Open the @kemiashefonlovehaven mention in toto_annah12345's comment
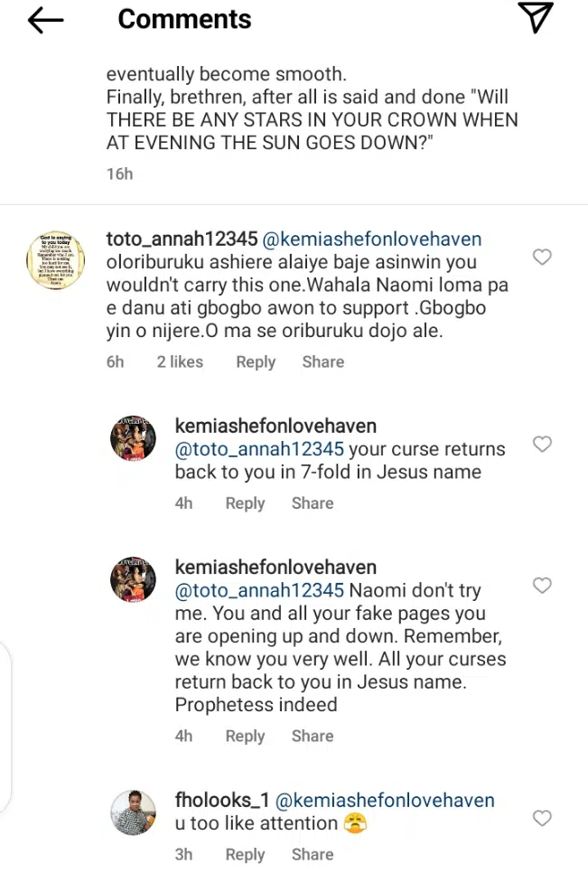This screenshot has width=588, height=892. pyautogui.click(x=371, y=239)
